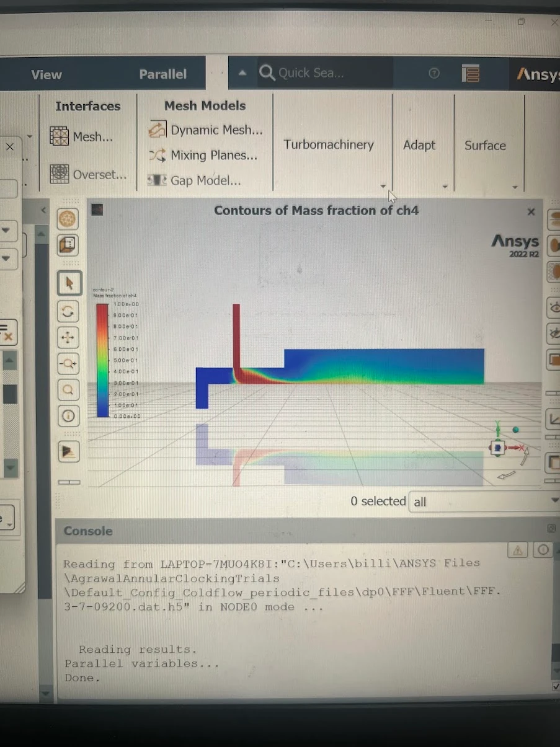Click the Quick Search field

pyautogui.click(x=326, y=73)
